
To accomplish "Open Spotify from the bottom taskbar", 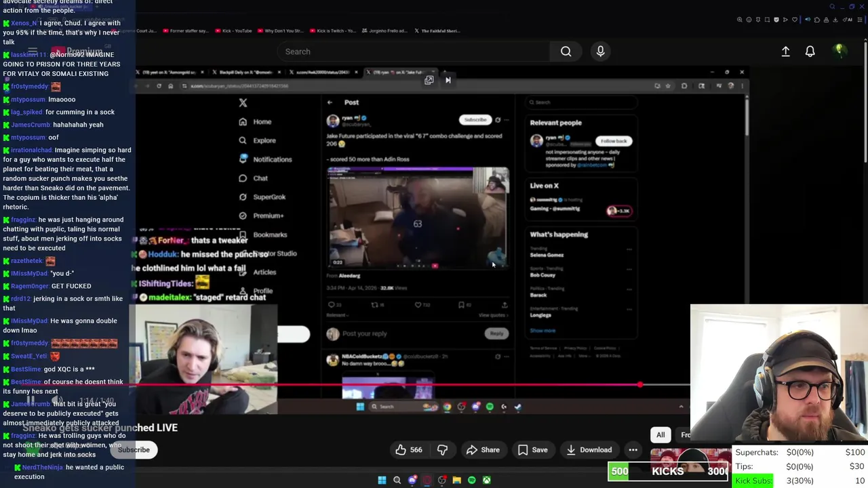I will click(x=471, y=480).
